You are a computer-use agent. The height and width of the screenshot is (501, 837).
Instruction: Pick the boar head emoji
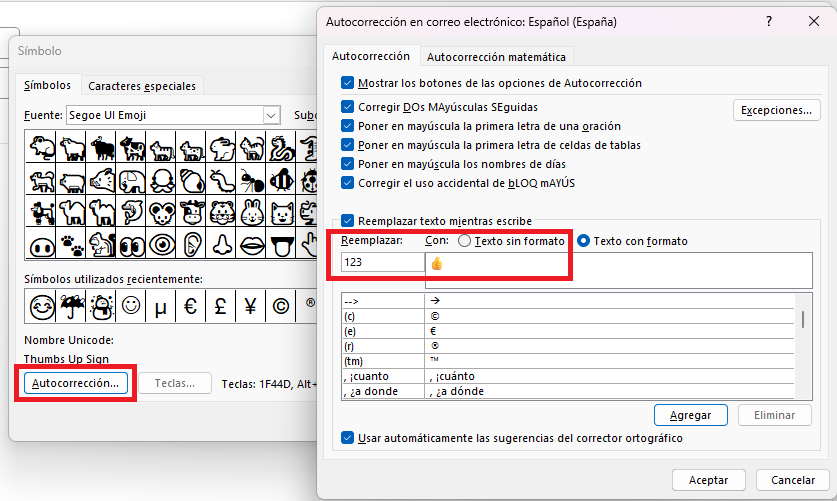(101, 179)
